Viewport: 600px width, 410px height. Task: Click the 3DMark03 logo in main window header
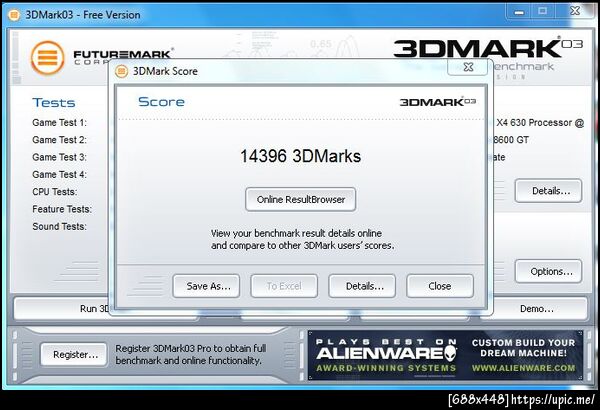coord(488,48)
